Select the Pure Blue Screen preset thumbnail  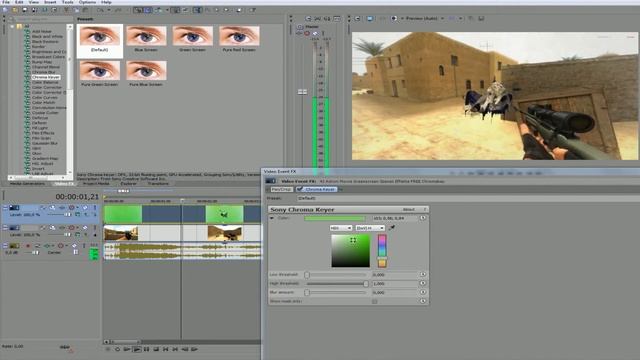(x=146, y=74)
